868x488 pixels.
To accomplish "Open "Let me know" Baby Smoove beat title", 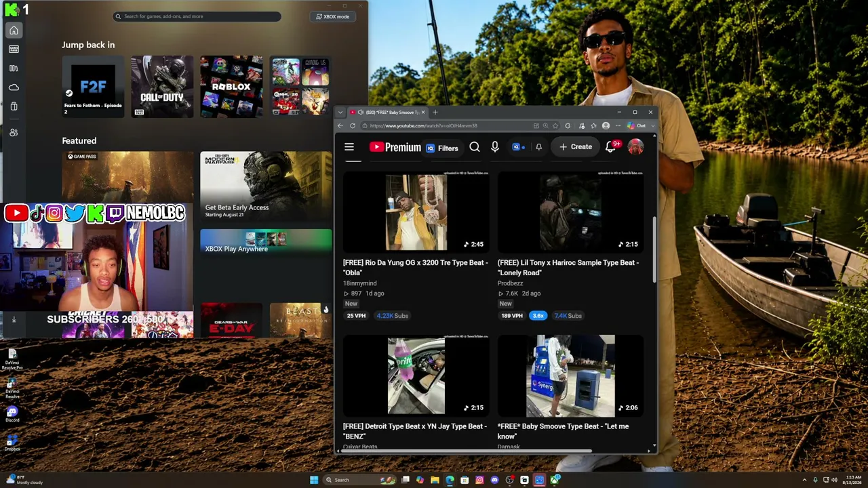I will coord(564,431).
